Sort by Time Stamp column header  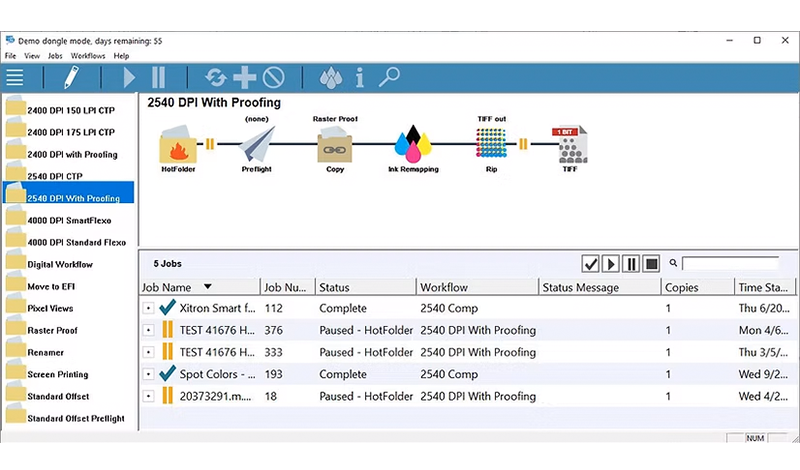coord(765,287)
